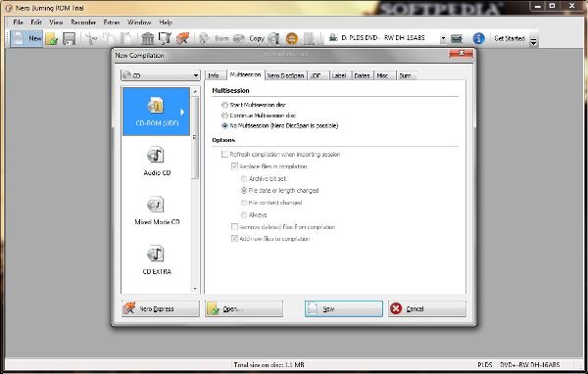Click the Get Started button
The width and height of the screenshot is (588, 374).
pyautogui.click(x=509, y=38)
